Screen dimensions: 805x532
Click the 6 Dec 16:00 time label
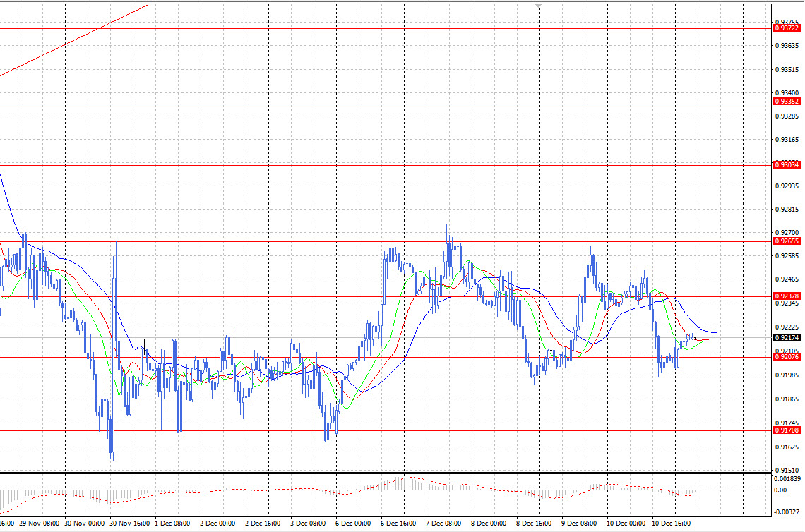coord(398,524)
